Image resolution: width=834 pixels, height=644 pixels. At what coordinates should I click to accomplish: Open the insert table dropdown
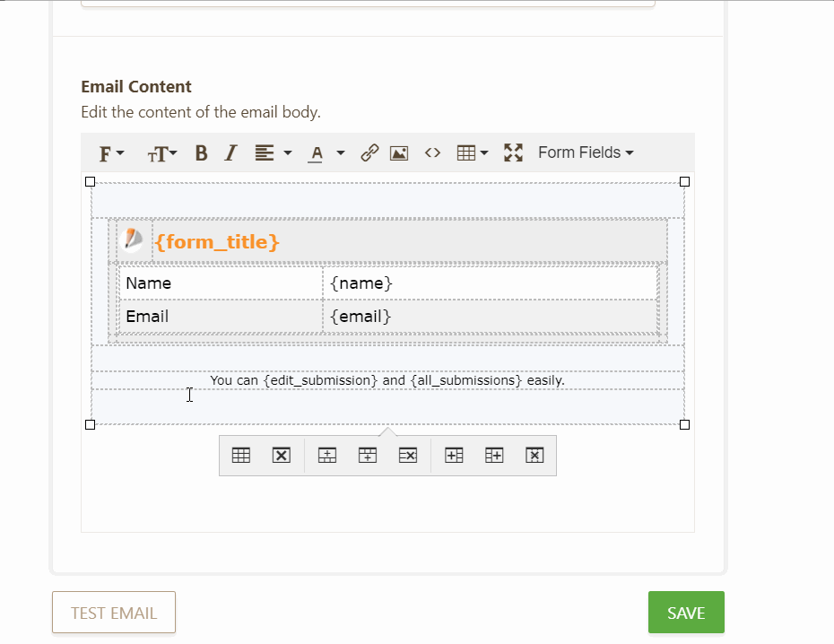click(472, 153)
